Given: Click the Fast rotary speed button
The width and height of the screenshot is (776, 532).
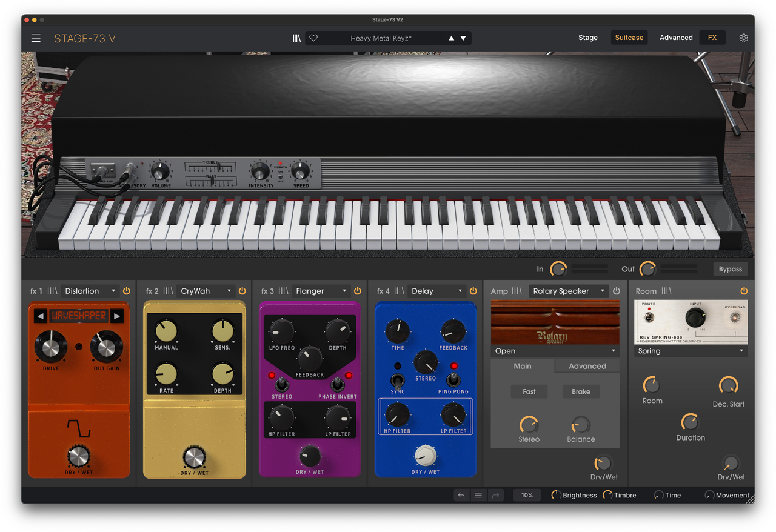Looking at the screenshot, I should [x=529, y=391].
